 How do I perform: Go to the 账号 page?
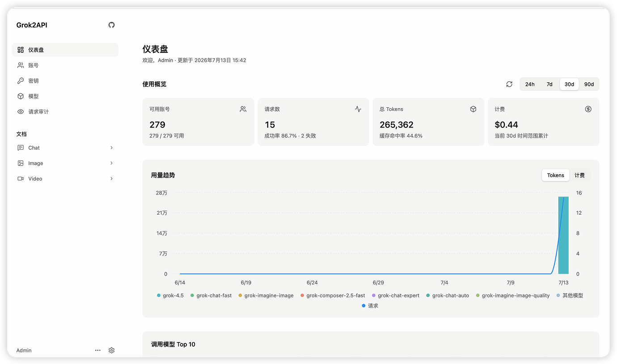[x=65, y=65]
